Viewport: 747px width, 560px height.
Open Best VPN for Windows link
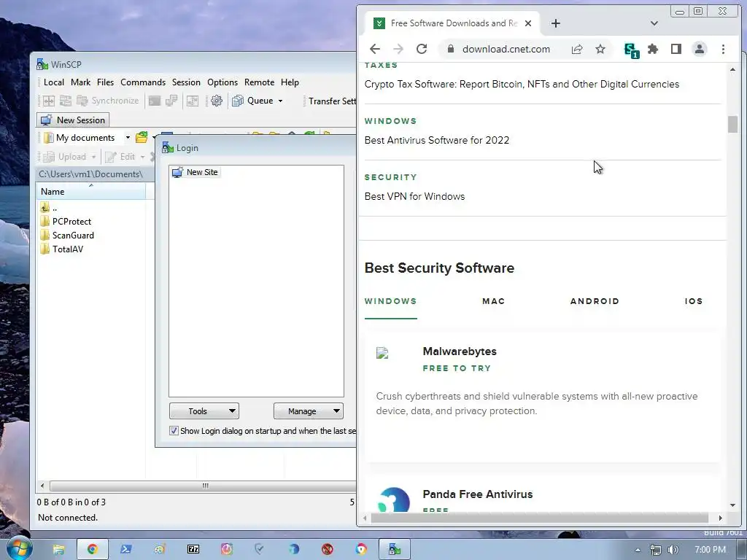tap(414, 197)
